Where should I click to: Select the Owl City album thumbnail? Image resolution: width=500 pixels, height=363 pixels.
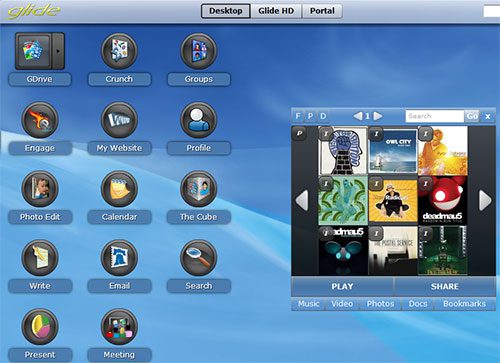point(393,151)
